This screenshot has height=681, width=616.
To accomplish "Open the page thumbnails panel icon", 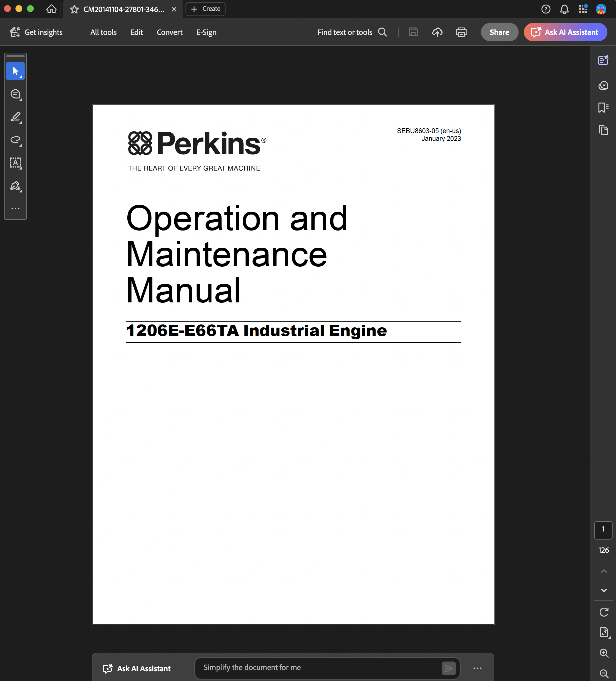I will 603,130.
